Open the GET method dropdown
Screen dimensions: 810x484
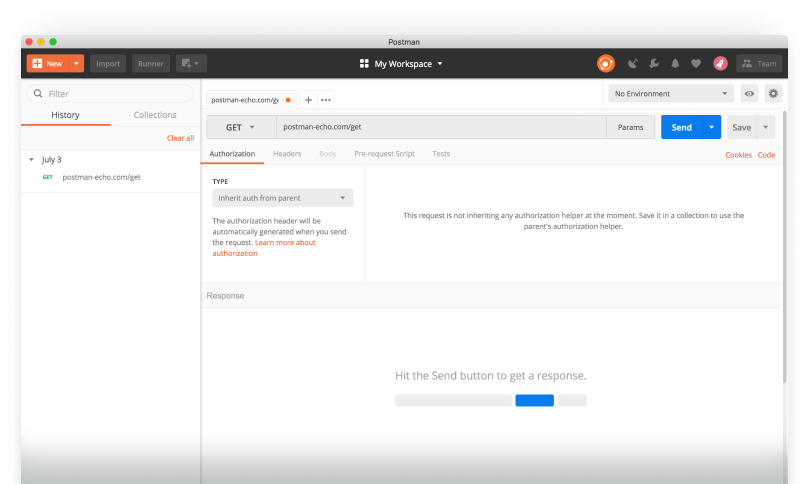coord(241,127)
